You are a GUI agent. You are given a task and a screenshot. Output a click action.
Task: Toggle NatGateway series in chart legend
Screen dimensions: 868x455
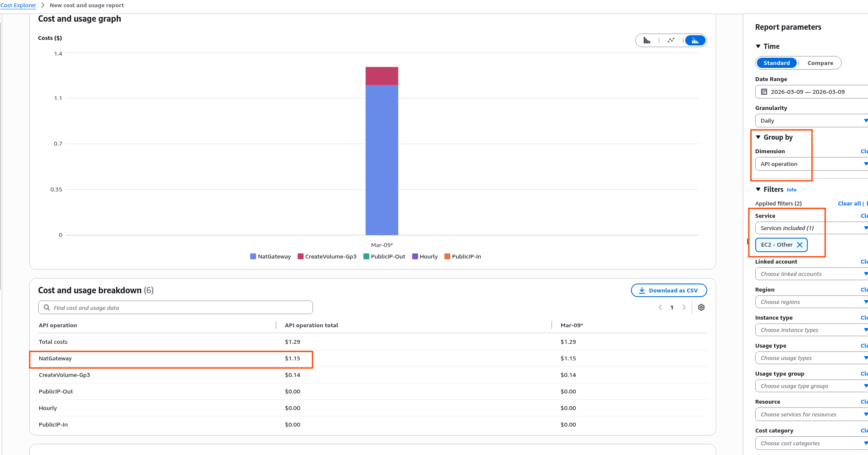(271, 256)
